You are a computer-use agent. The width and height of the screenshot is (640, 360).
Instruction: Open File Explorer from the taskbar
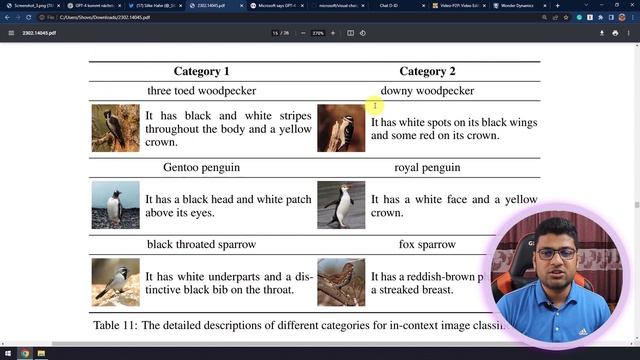tap(41, 353)
